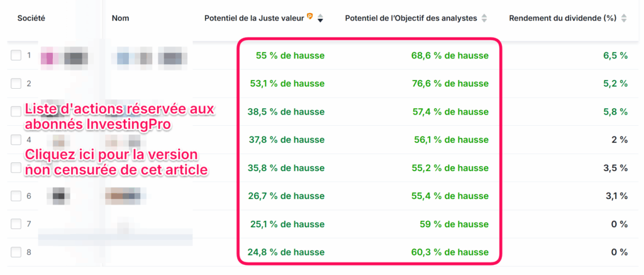Image resolution: width=644 pixels, height=275 pixels.
Task: Click the Rendement du dividende (%) header label
Action: (x=562, y=18)
